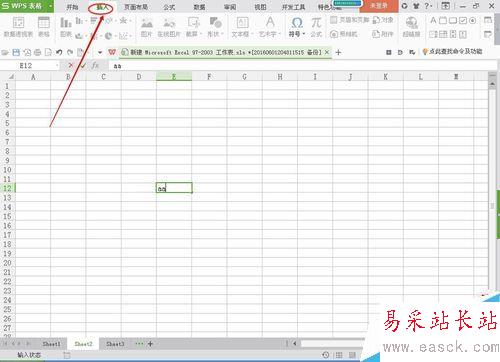Viewport: 500px width, 362px height.
Task: Select the 插入 Insert tab
Action: click(102, 7)
